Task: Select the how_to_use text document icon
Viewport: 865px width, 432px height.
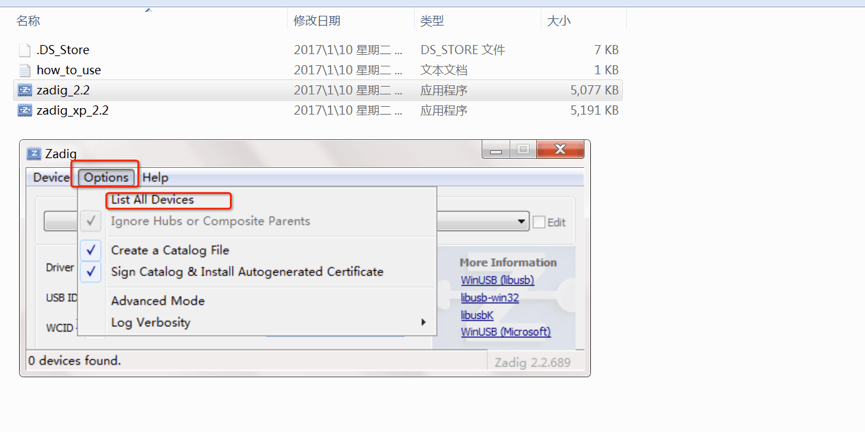Action: (25, 71)
